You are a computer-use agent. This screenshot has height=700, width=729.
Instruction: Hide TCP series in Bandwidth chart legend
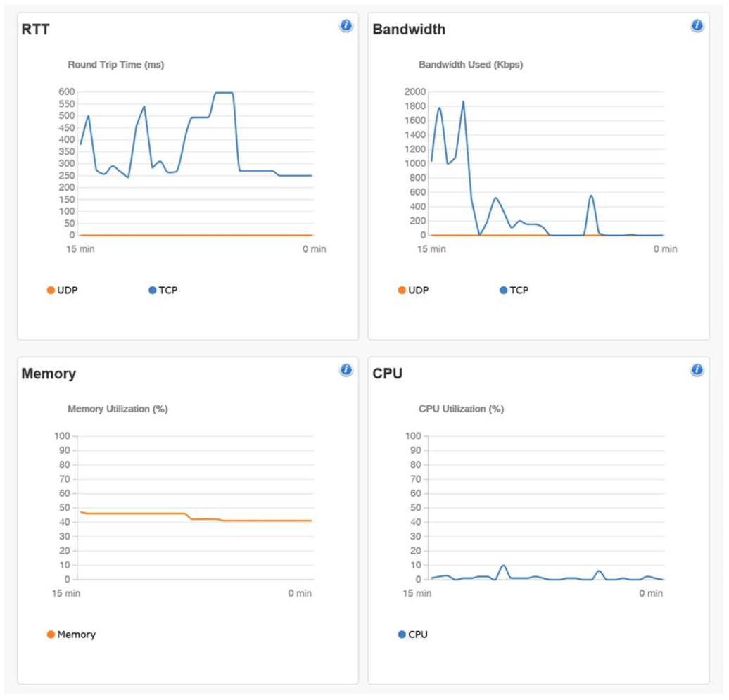[x=514, y=290]
